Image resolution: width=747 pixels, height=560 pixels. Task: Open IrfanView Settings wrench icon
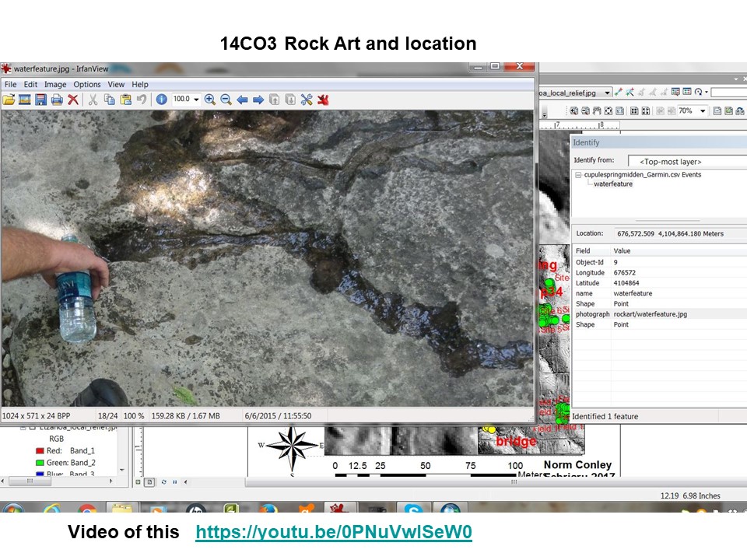[x=306, y=100]
